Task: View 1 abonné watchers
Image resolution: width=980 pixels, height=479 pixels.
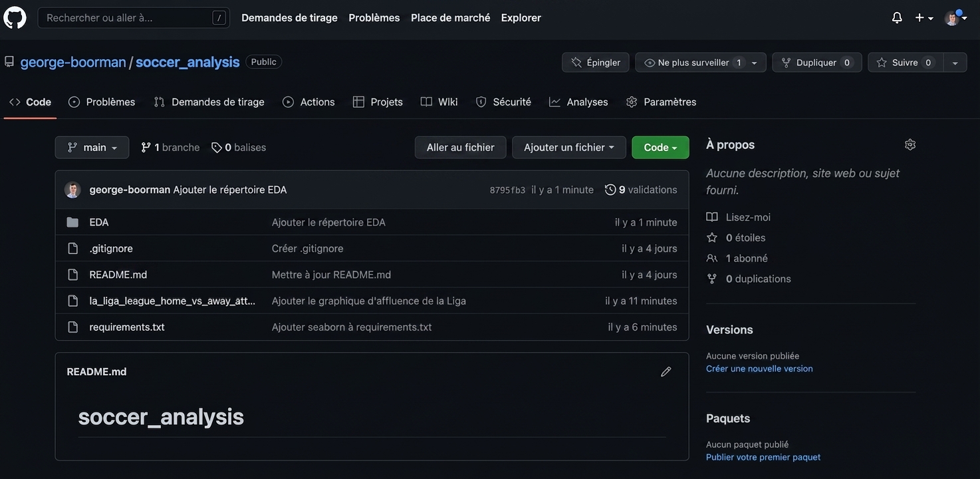Action: pyautogui.click(x=737, y=258)
